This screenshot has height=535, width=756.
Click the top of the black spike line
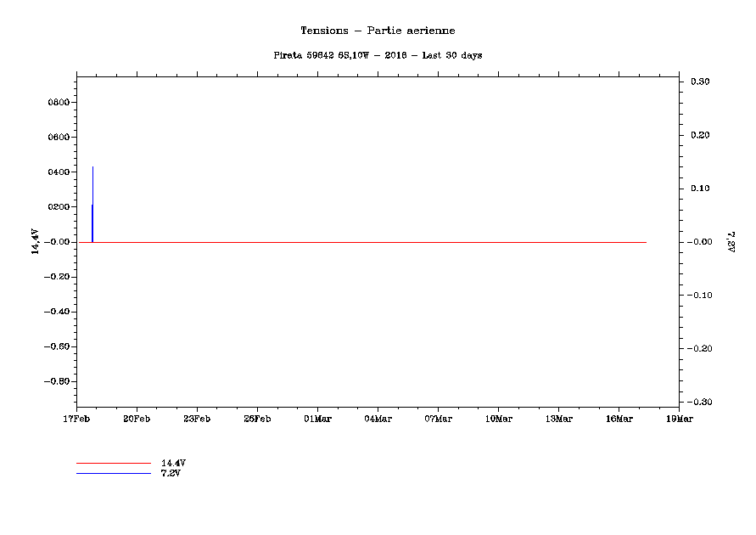click(92, 168)
